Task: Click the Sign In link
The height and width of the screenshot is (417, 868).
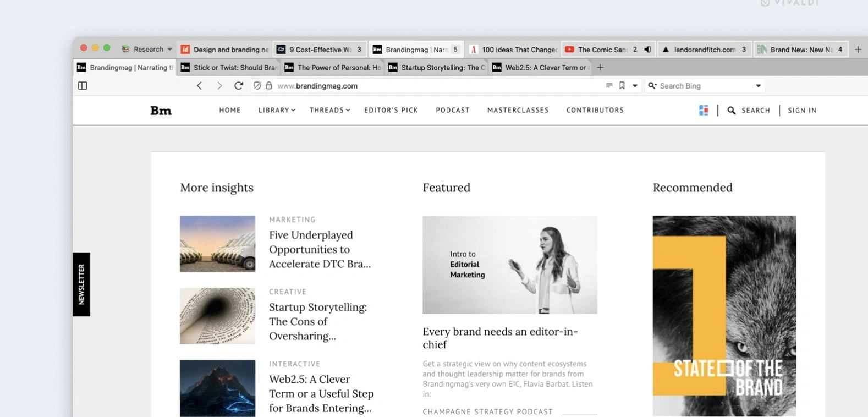Action: click(x=801, y=111)
